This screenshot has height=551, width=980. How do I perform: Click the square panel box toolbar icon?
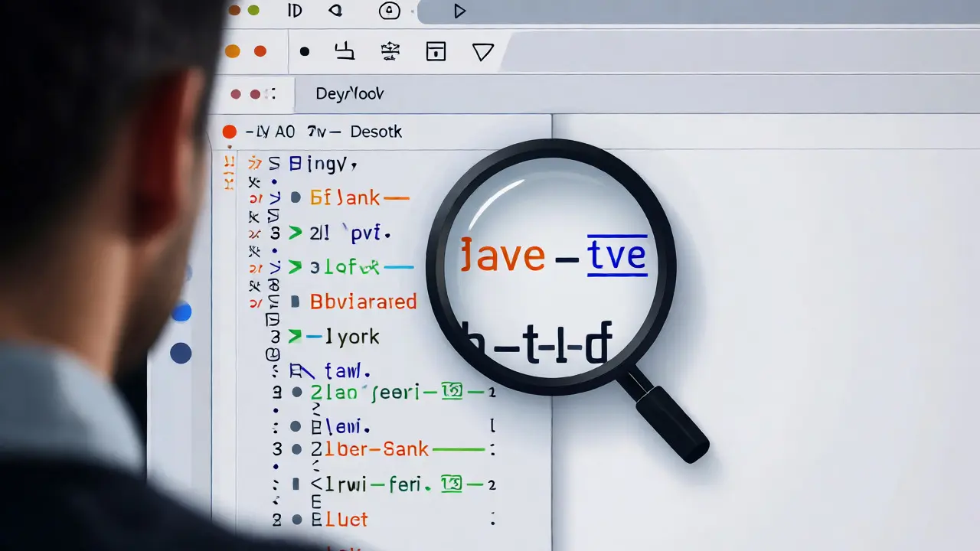coord(436,51)
